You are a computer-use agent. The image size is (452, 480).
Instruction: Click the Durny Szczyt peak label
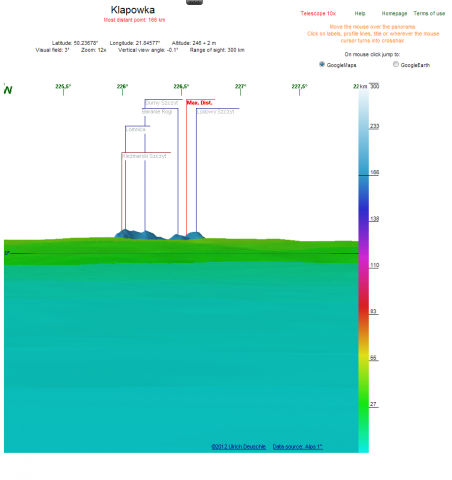(162, 103)
